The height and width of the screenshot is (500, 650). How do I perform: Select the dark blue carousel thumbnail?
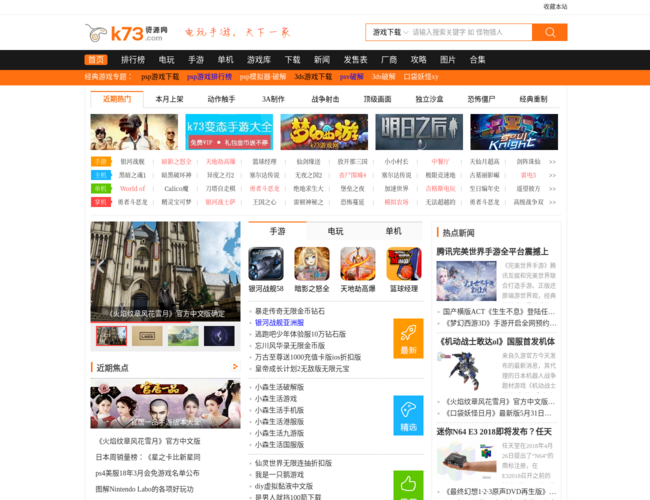[219, 336]
